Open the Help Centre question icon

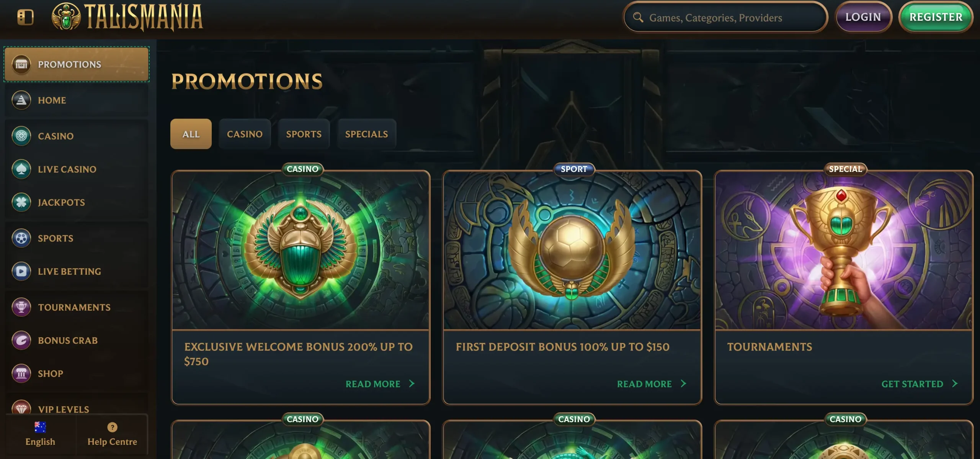(x=112, y=427)
